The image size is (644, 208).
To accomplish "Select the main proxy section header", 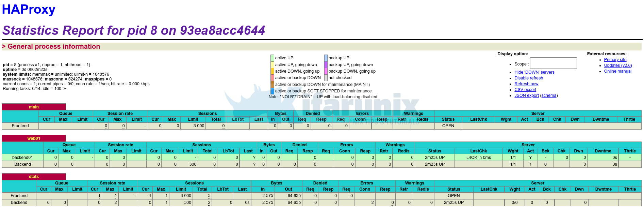I will coord(34,107).
